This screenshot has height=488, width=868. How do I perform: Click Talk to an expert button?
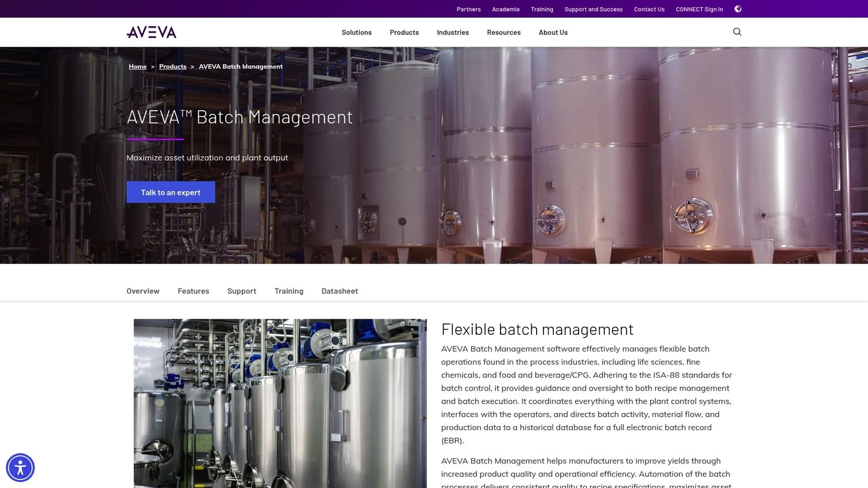click(171, 192)
